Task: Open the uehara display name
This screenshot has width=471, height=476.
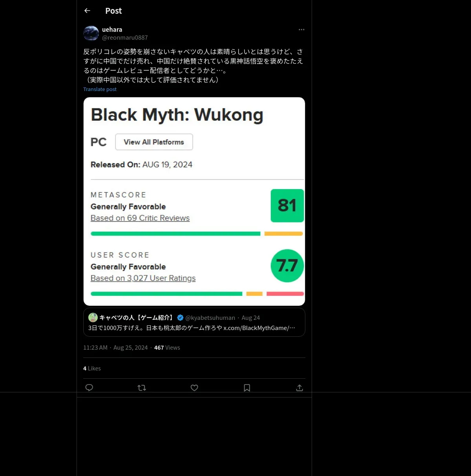Action: [x=112, y=29]
